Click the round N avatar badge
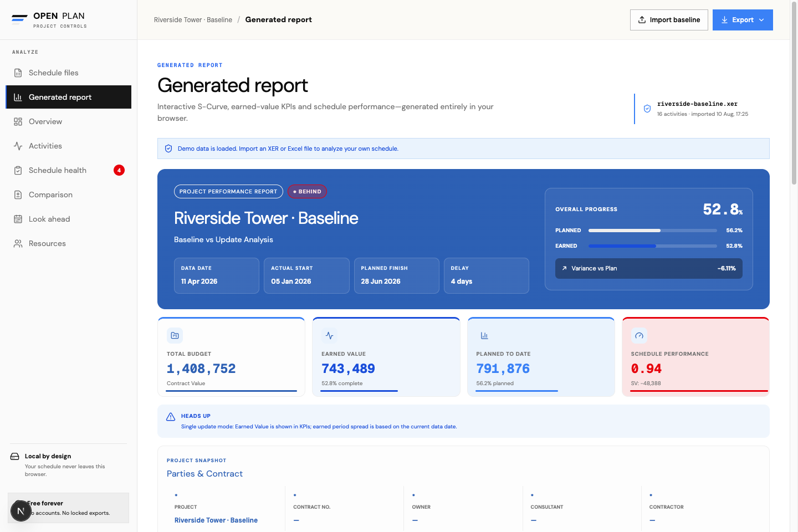Image resolution: width=798 pixels, height=532 pixels. tap(21, 511)
